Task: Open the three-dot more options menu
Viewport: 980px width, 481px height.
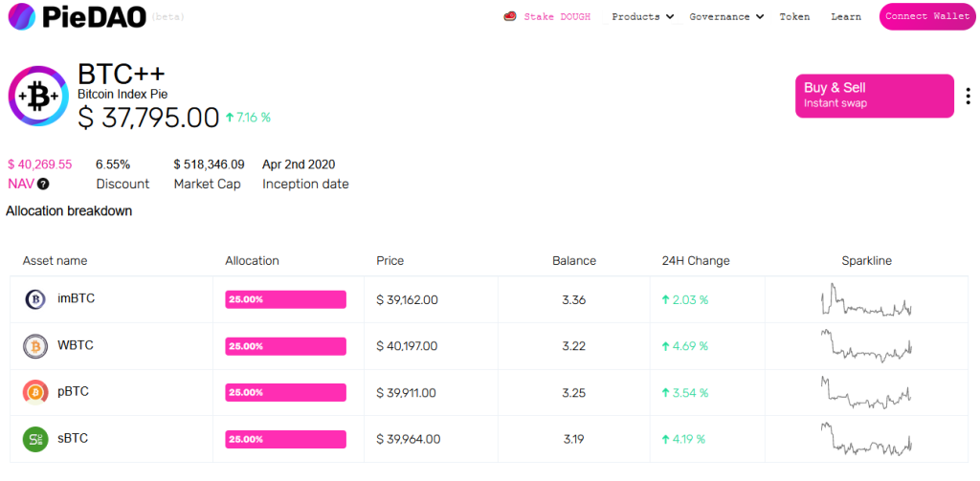Action: pos(969,97)
